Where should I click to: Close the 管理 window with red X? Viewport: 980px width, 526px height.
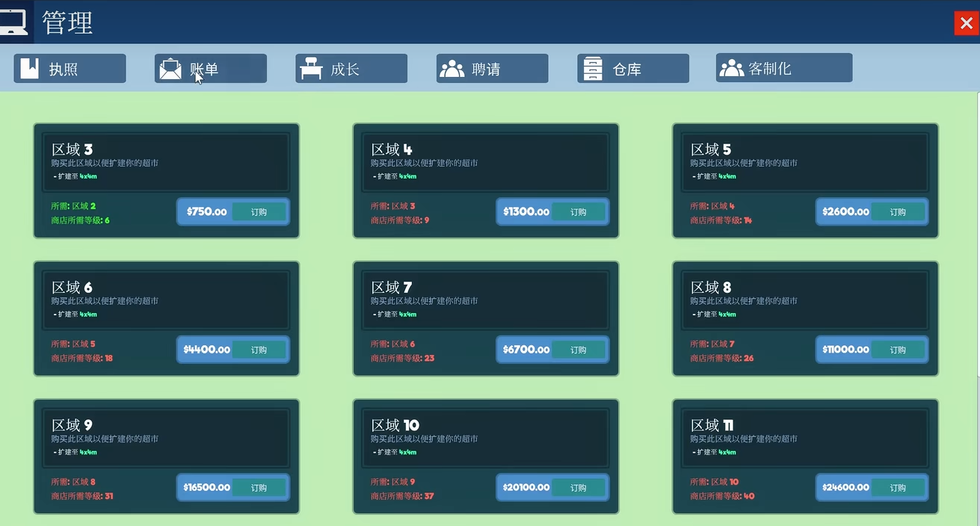pos(966,23)
